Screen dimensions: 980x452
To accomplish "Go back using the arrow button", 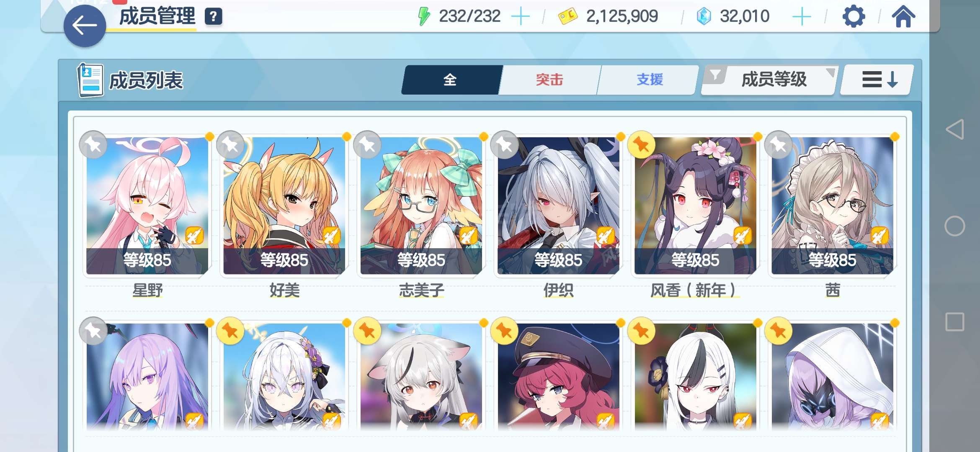I will coord(85,26).
